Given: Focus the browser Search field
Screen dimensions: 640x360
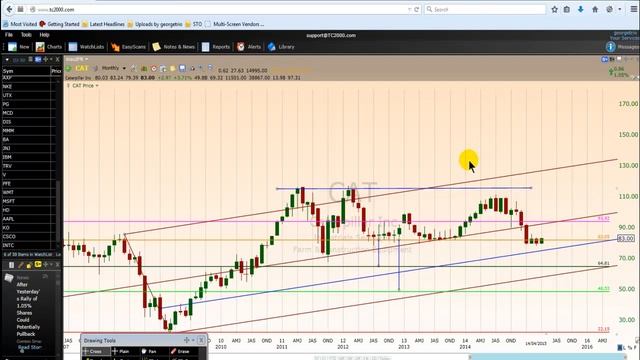Looking at the screenshot, I should [x=485, y=9].
